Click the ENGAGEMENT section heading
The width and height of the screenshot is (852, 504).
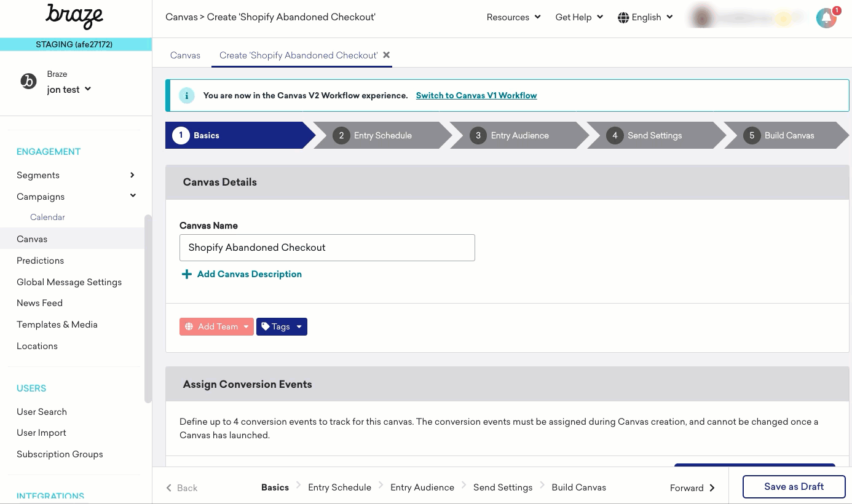(49, 152)
